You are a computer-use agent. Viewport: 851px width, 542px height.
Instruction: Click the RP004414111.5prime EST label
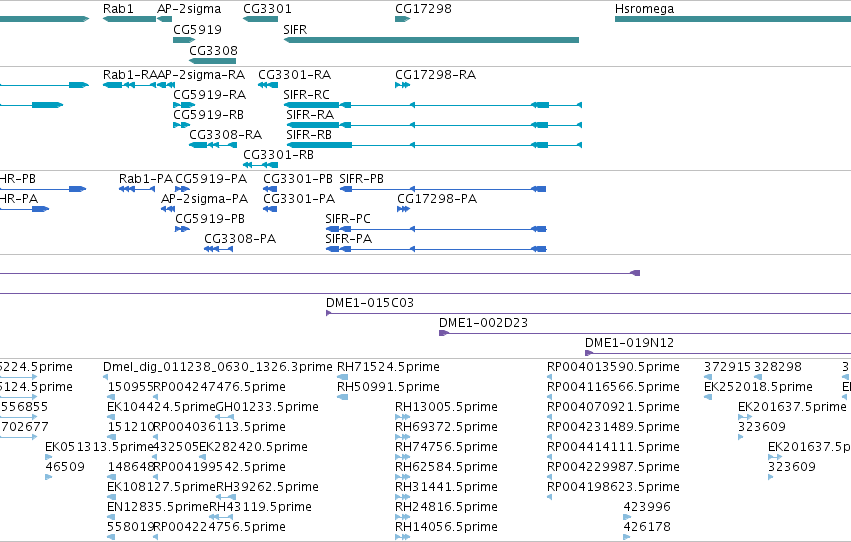coord(613,447)
